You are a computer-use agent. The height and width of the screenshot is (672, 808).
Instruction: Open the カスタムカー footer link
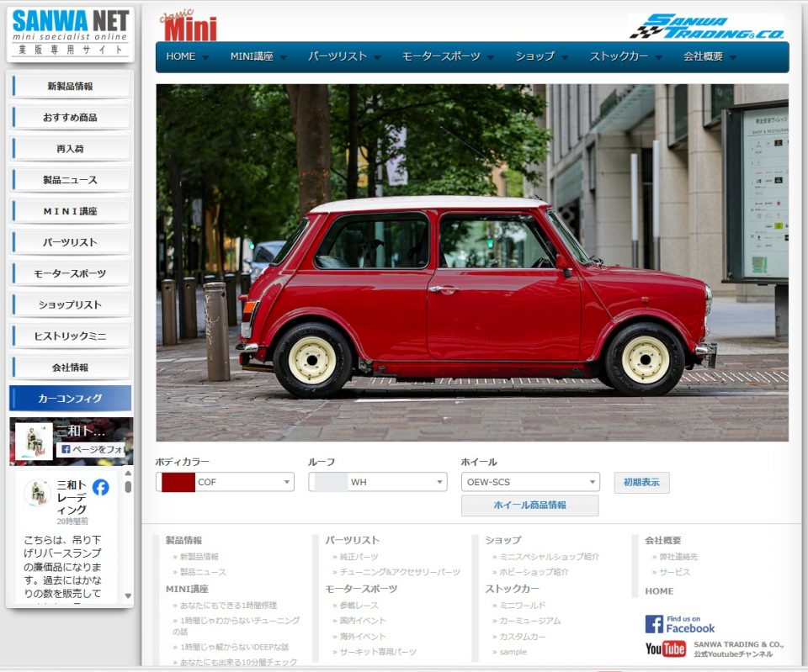pyautogui.click(x=522, y=637)
